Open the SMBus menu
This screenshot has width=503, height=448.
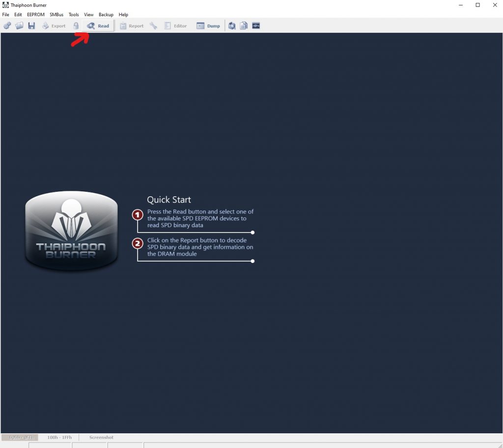pyautogui.click(x=56, y=14)
